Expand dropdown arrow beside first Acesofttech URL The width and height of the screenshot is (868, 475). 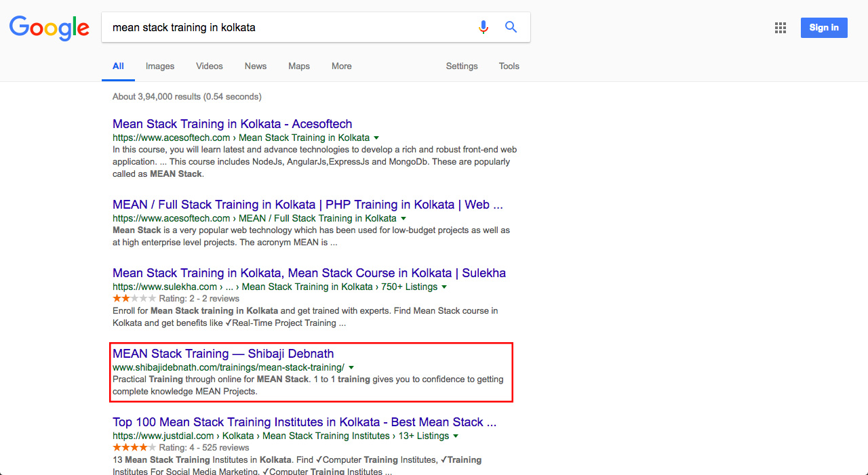[x=376, y=138]
